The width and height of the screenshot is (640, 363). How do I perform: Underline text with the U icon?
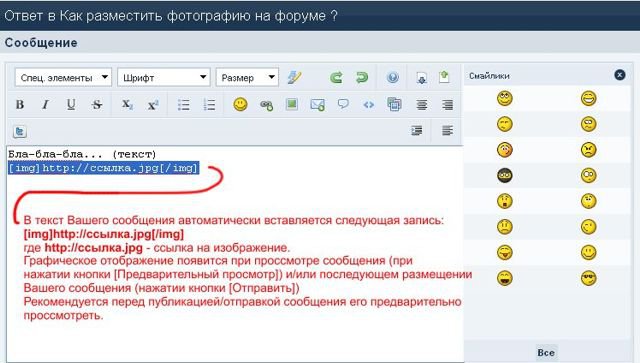coord(71,105)
